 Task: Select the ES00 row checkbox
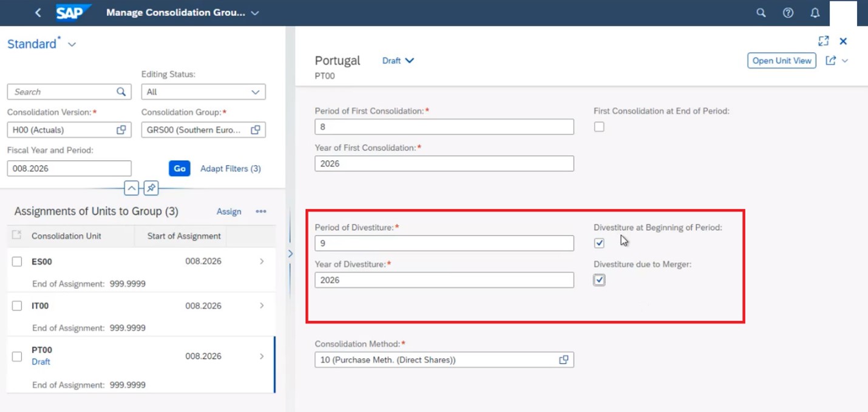[17, 262]
